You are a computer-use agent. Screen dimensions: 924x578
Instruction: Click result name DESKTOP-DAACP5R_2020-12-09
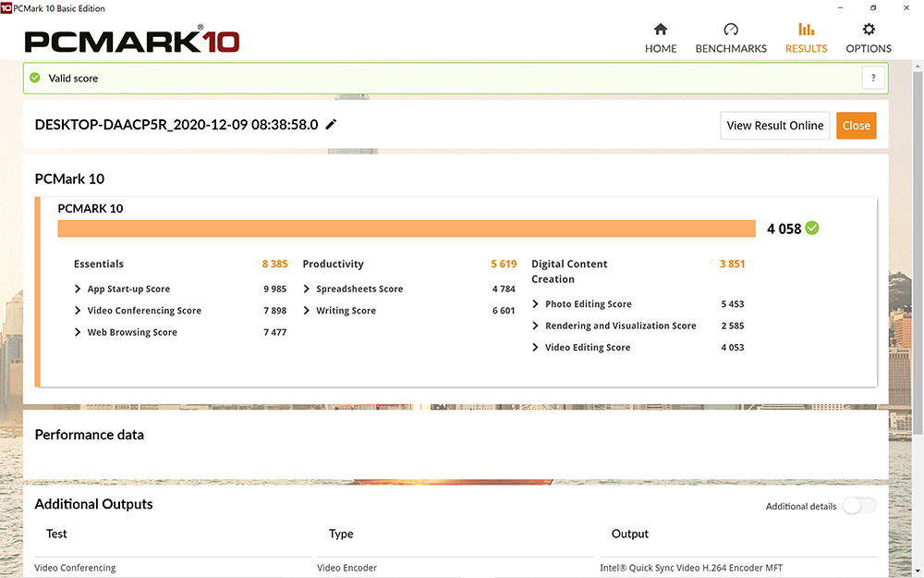(x=176, y=125)
